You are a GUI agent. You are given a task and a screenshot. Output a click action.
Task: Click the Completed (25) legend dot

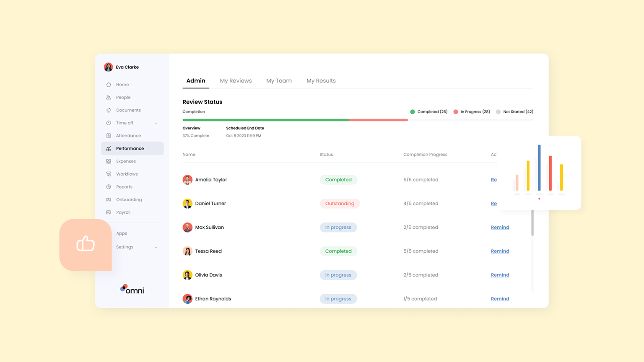(x=413, y=112)
